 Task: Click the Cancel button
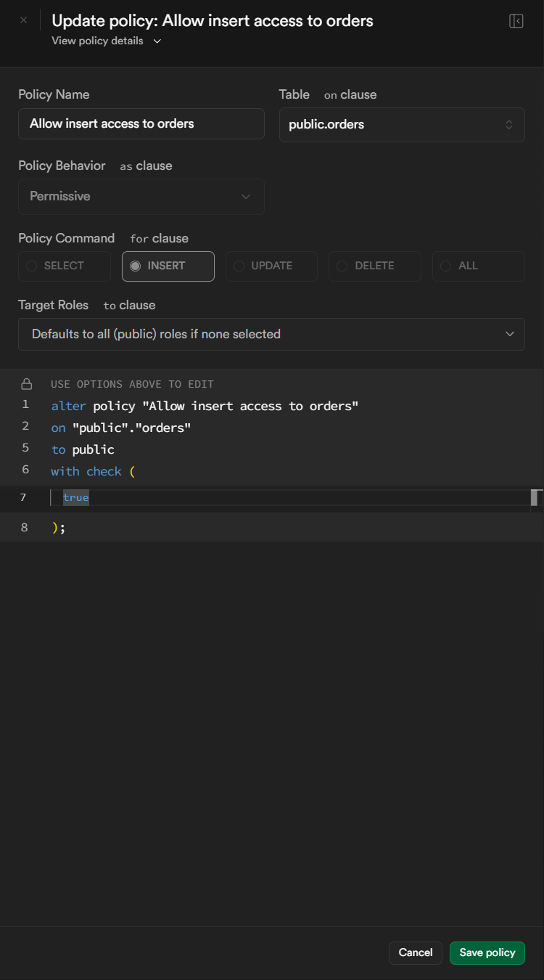point(416,952)
